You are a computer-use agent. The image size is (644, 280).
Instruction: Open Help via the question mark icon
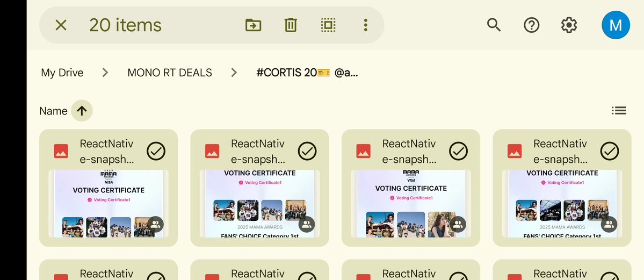531,25
